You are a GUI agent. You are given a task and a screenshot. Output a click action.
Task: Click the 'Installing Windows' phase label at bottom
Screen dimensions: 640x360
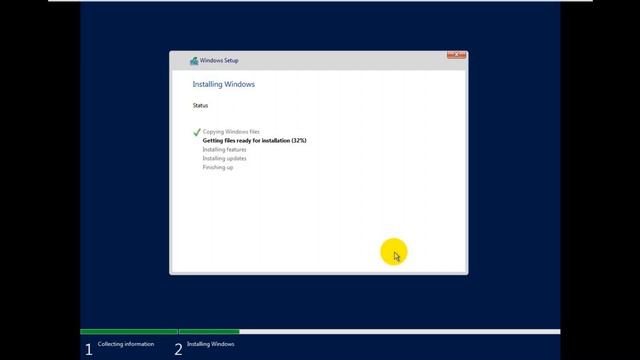[211, 344]
